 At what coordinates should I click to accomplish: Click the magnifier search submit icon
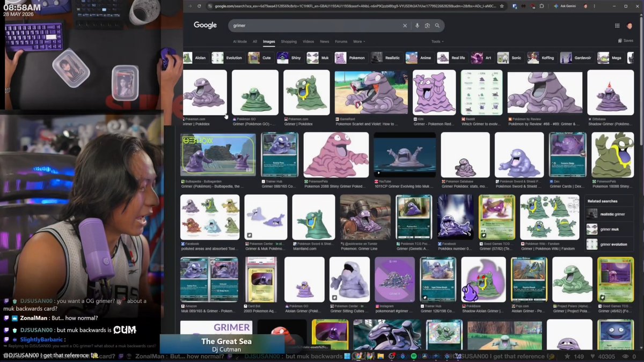pos(437,26)
